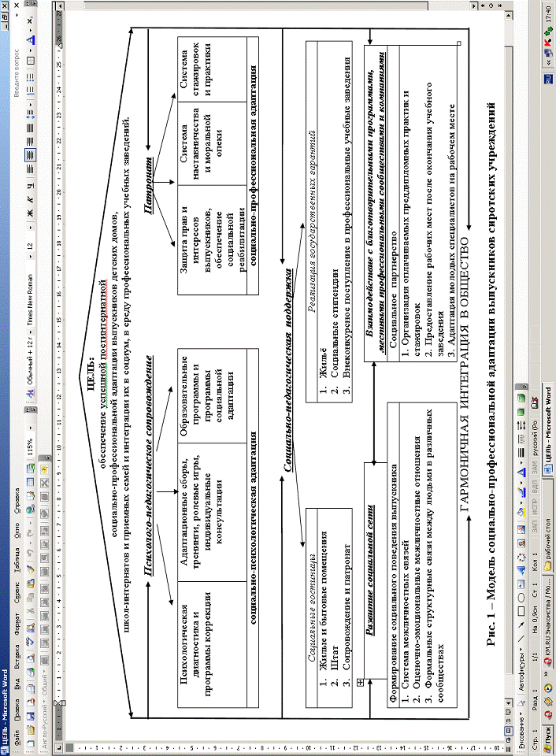Select the Arrow drawing tool

[521, 624]
